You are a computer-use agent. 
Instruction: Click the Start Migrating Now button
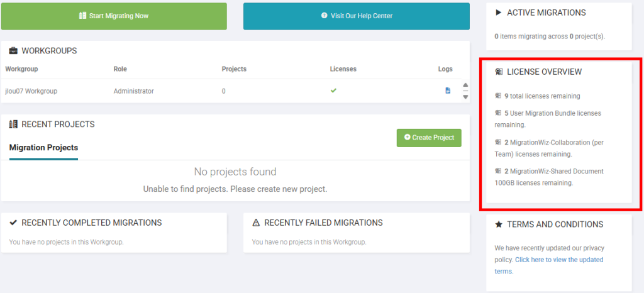click(x=114, y=16)
